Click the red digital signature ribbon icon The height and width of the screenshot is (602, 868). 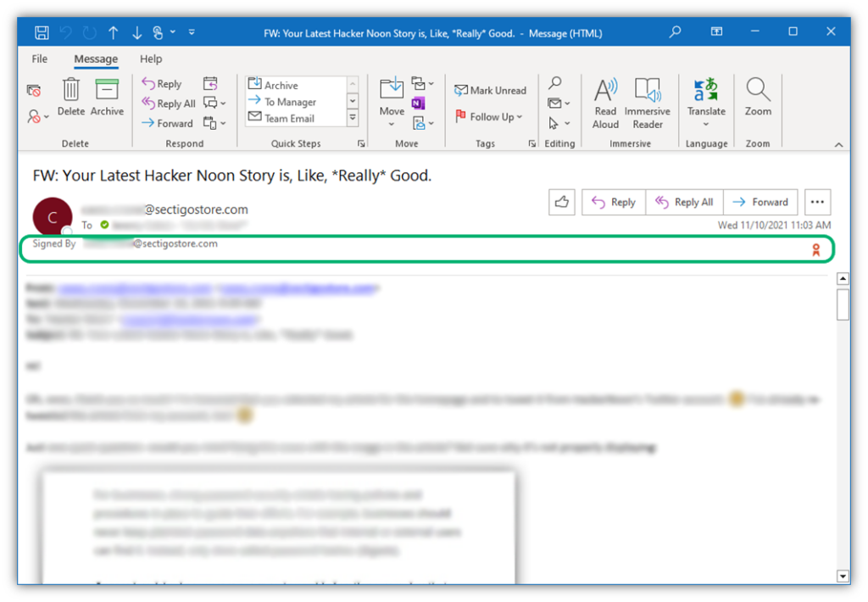[x=816, y=250]
